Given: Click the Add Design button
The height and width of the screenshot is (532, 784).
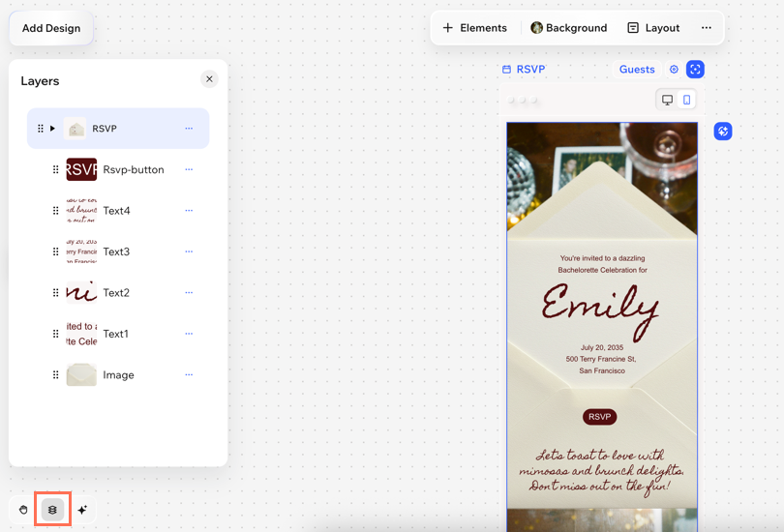Looking at the screenshot, I should (x=51, y=28).
